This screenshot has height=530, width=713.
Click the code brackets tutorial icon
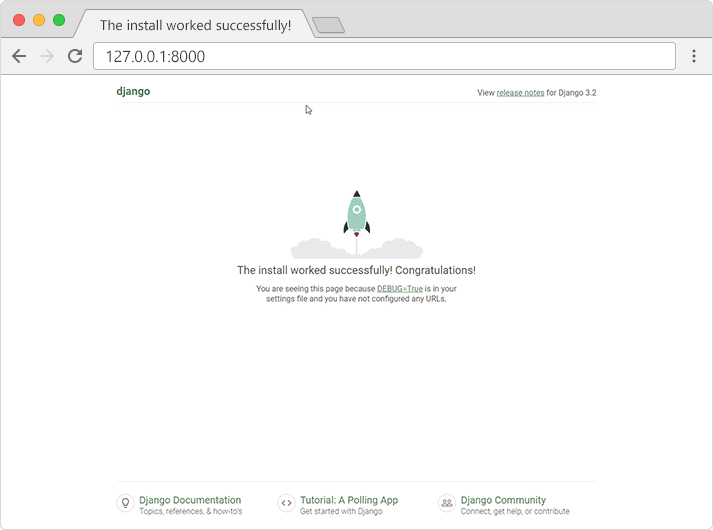pyautogui.click(x=286, y=503)
